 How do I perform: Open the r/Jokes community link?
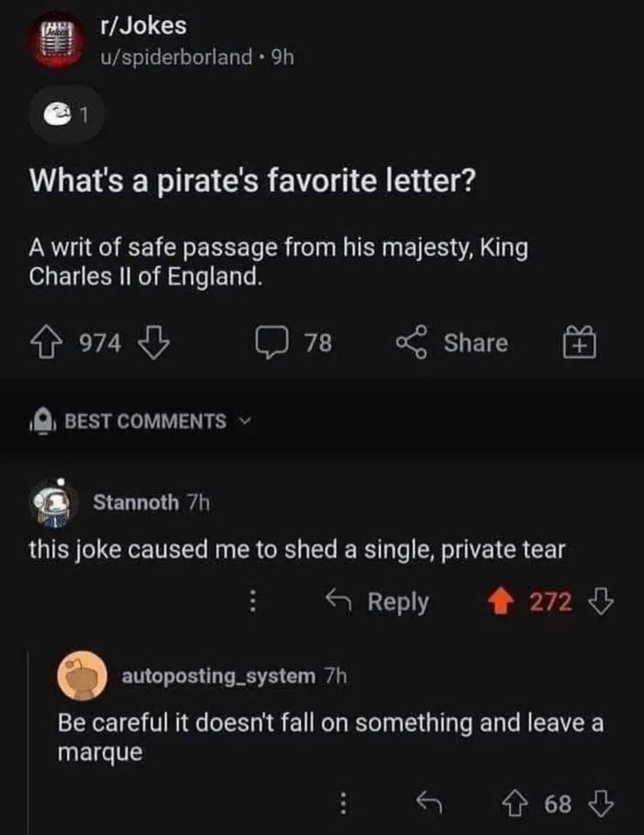[x=142, y=26]
